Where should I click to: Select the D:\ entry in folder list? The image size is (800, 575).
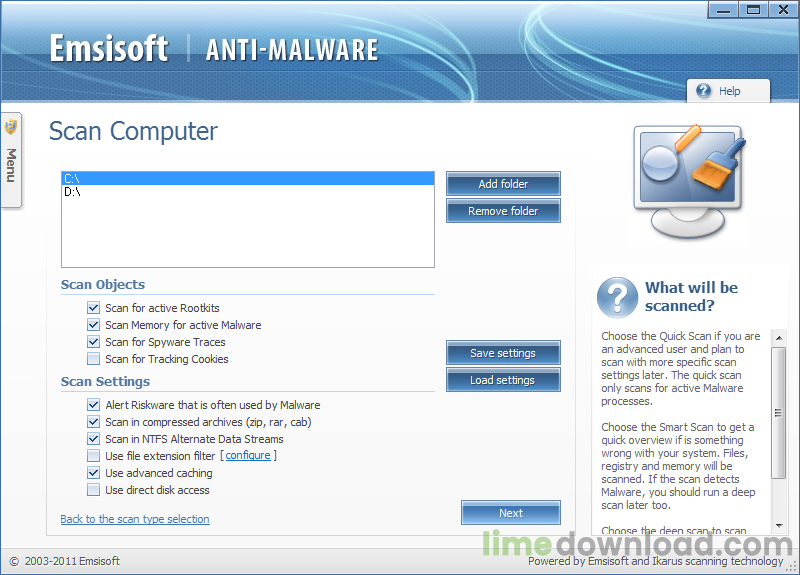tap(248, 191)
